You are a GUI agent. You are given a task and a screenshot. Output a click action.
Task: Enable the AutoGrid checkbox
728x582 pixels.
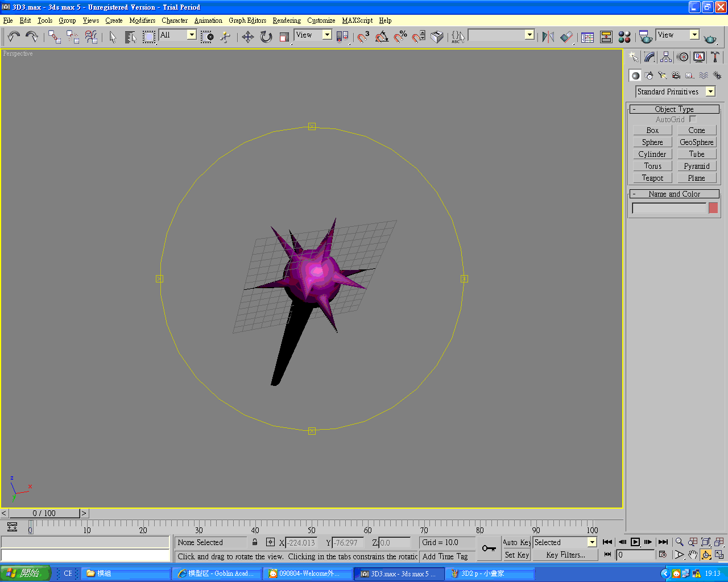coord(693,119)
